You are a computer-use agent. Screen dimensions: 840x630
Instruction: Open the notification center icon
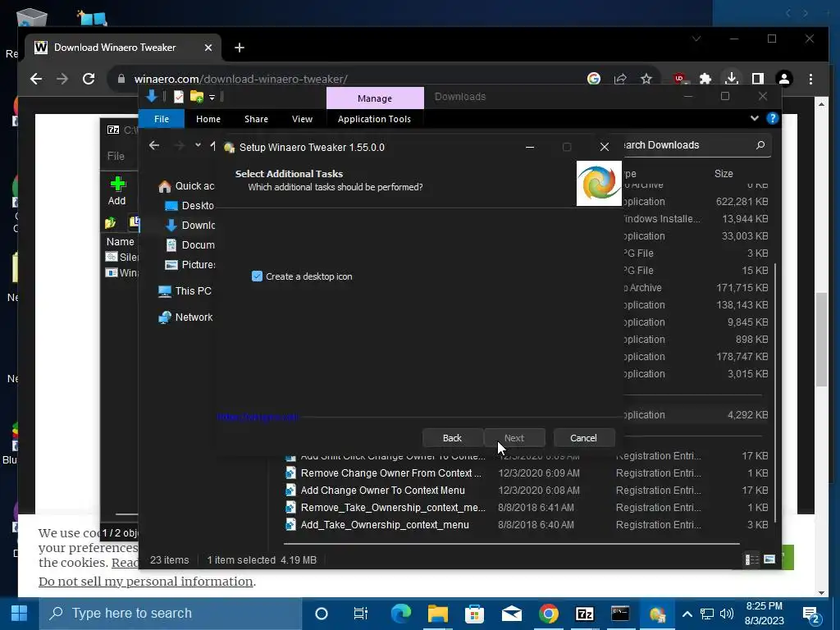[x=811, y=614]
